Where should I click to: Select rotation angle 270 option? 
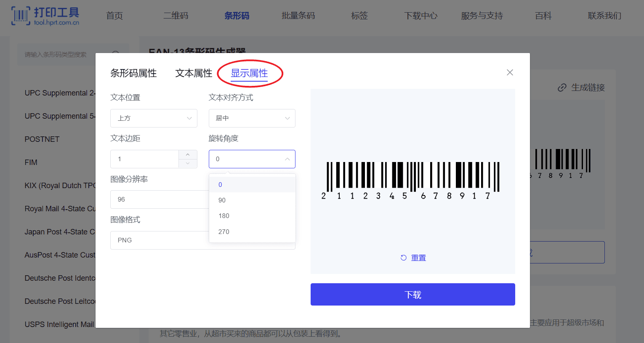(x=252, y=232)
